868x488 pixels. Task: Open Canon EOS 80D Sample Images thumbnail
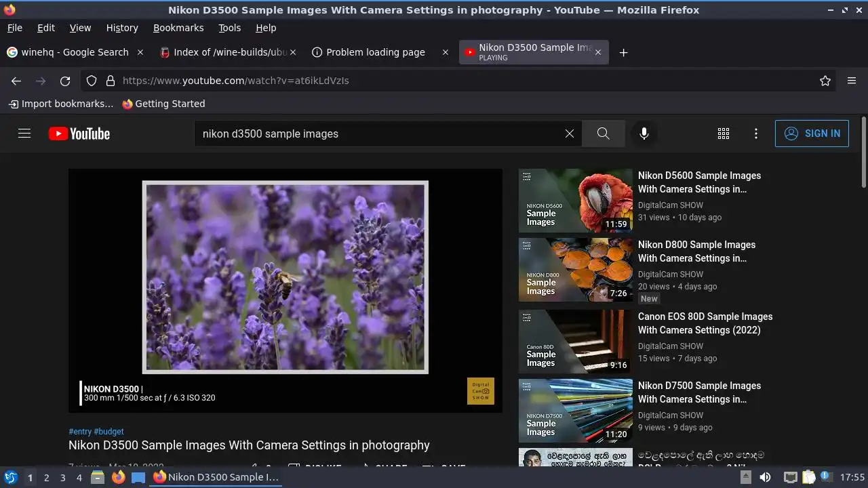[x=576, y=342]
